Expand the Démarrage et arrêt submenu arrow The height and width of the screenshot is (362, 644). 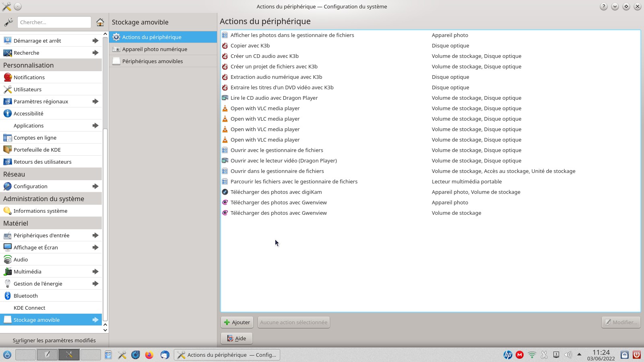tap(95, 41)
